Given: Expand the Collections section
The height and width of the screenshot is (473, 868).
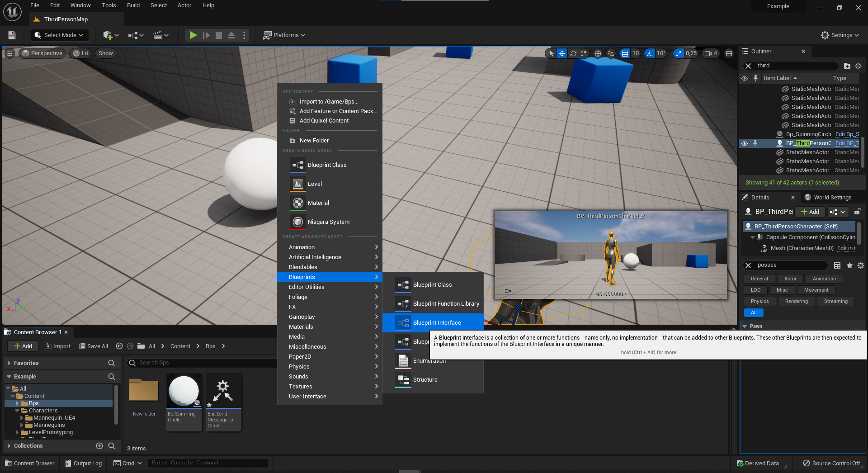Looking at the screenshot, I should coord(9,446).
